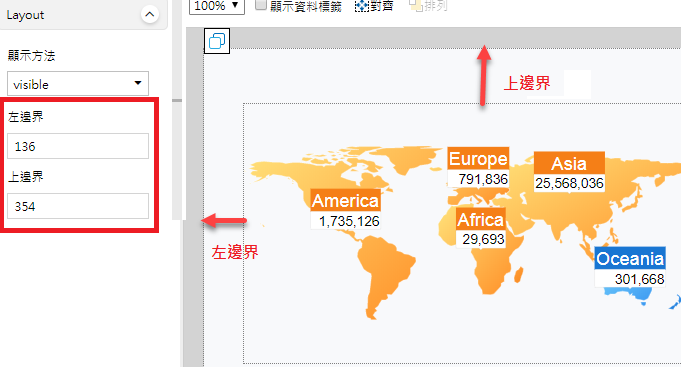Click the 對齊 align icon
This screenshot has height=367, width=681.
click(362, 6)
